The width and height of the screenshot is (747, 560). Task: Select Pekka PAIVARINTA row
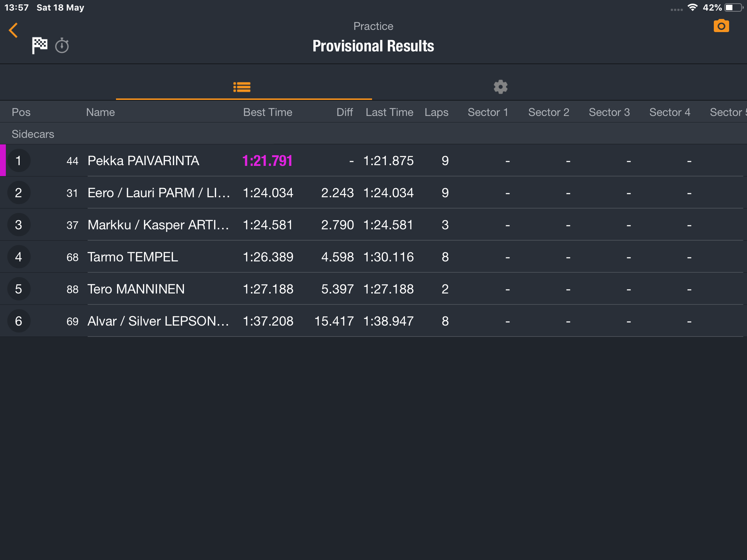pyautogui.click(x=373, y=160)
